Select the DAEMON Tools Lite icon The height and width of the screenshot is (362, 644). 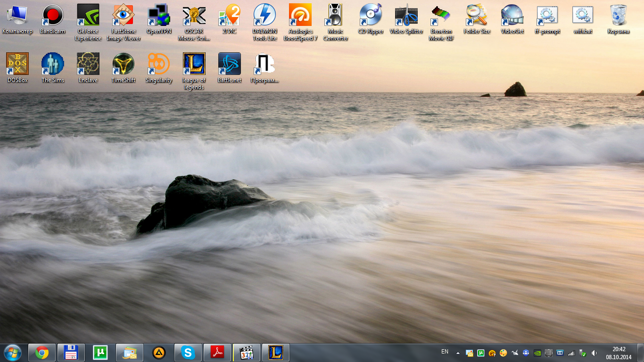pos(264,16)
